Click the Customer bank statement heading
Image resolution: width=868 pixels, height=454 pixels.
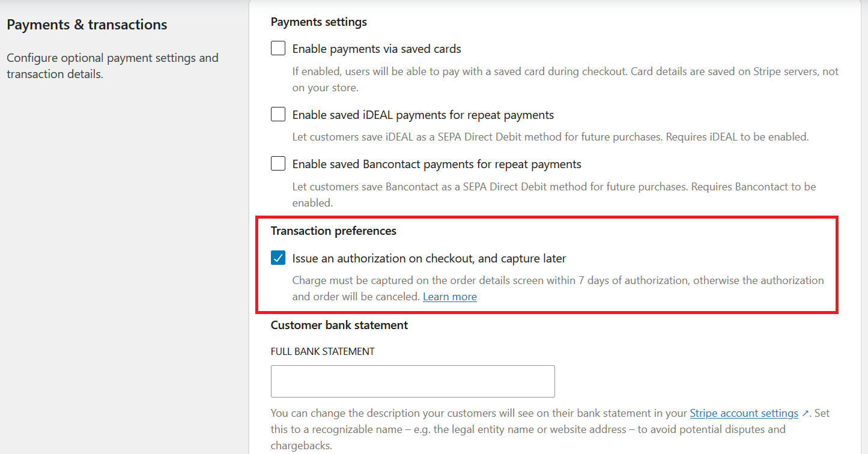click(x=339, y=325)
